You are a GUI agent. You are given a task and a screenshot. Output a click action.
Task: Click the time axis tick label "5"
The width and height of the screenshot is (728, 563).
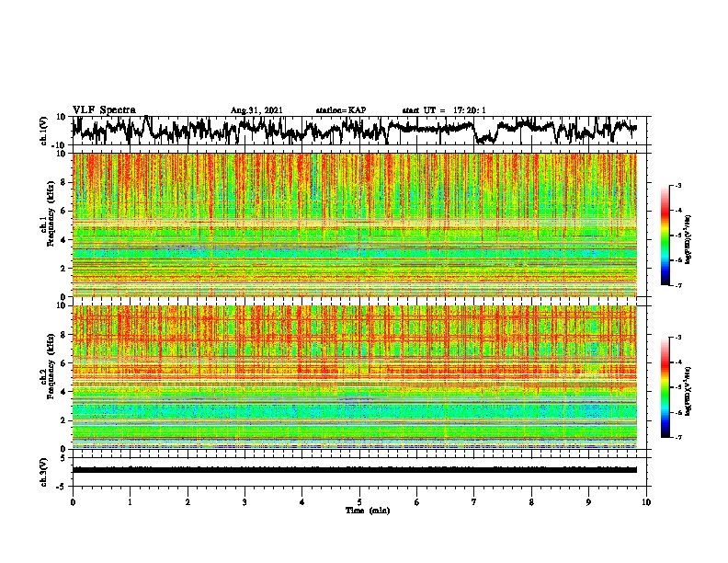point(359,502)
